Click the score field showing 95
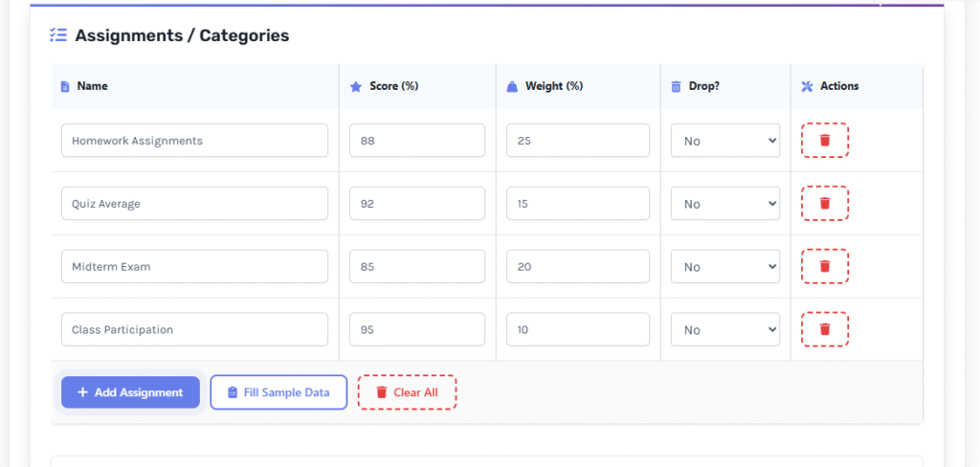The height and width of the screenshot is (467, 980). click(x=417, y=329)
